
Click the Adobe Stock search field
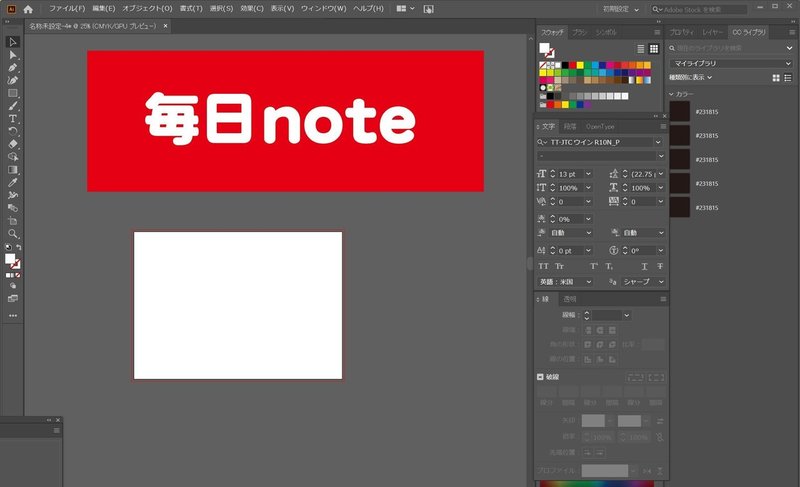coord(699,9)
